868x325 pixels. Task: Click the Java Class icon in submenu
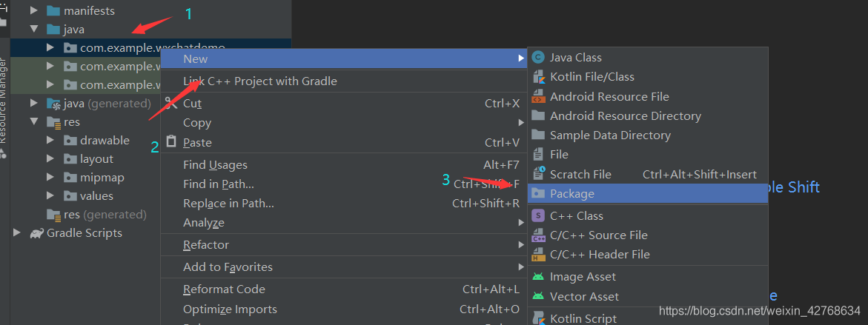point(538,58)
